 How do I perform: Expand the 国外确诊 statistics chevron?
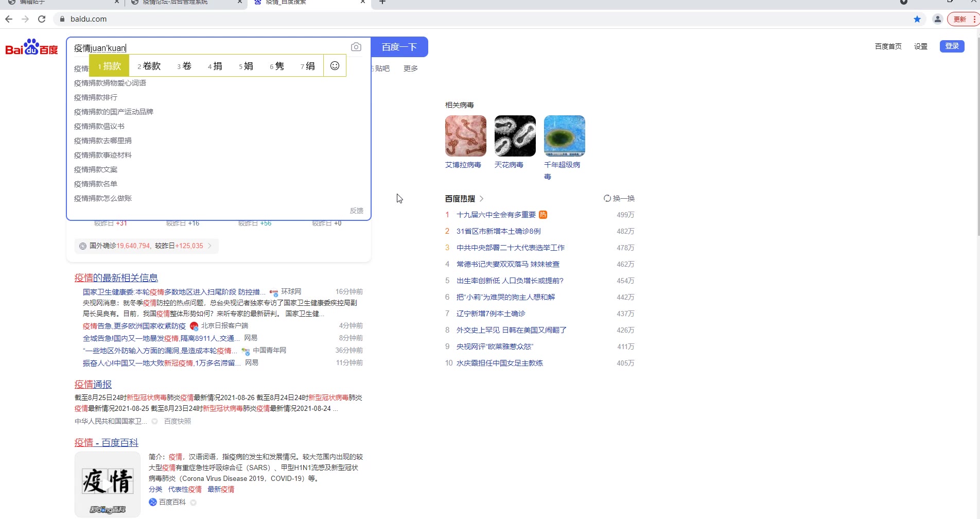click(x=210, y=246)
